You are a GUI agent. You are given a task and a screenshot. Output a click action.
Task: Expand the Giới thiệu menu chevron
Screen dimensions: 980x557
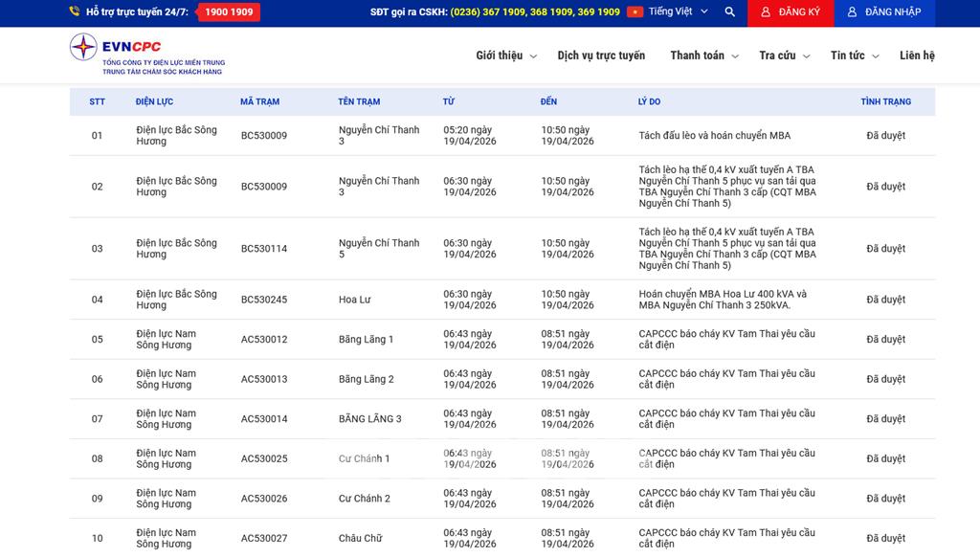(x=533, y=56)
